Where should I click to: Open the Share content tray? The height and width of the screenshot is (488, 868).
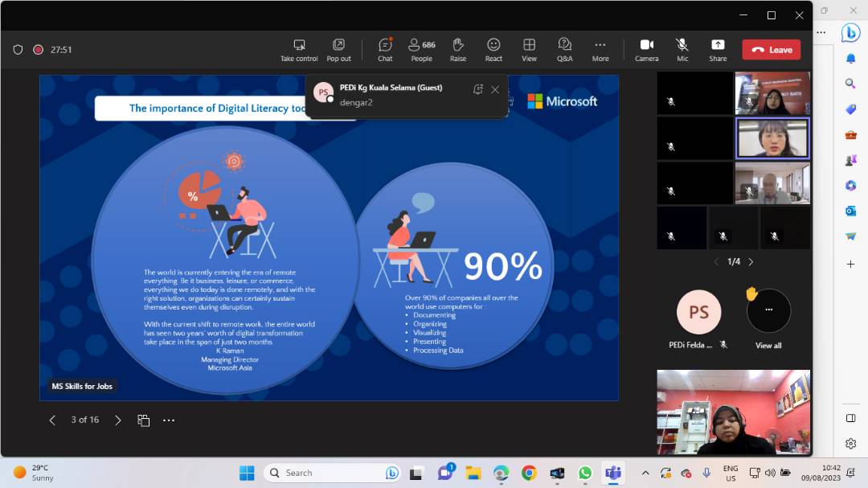718,50
